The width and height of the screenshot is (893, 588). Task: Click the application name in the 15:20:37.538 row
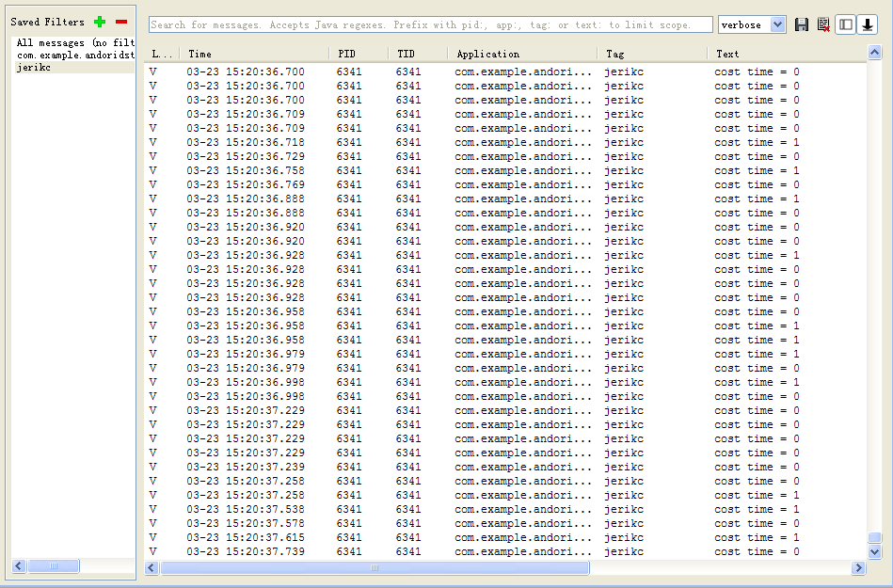point(523,509)
